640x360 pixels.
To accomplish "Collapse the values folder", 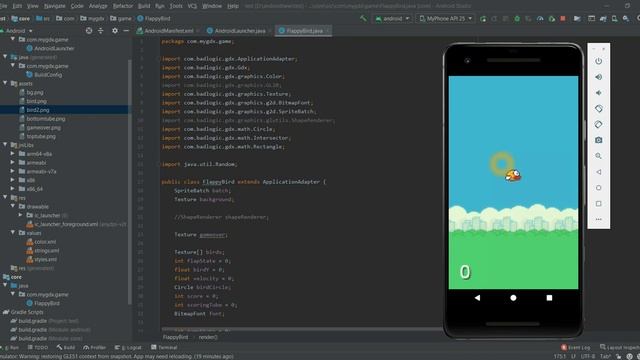I will coord(13,233).
